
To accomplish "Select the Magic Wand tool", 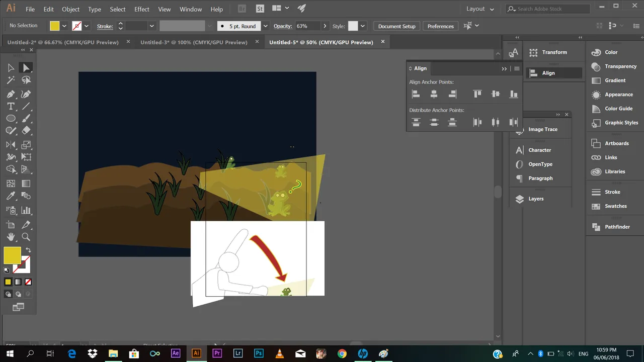I will pos(11,80).
